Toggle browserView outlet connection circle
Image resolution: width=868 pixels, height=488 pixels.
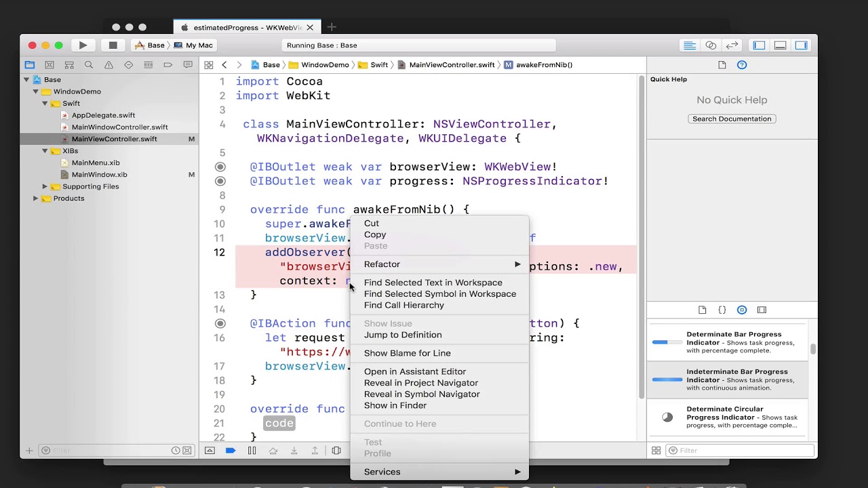220,167
